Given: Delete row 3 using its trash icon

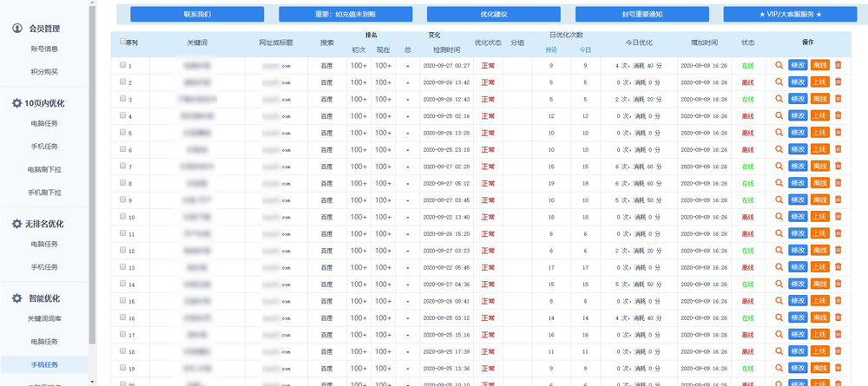Looking at the screenshot, I should point(838,99).
